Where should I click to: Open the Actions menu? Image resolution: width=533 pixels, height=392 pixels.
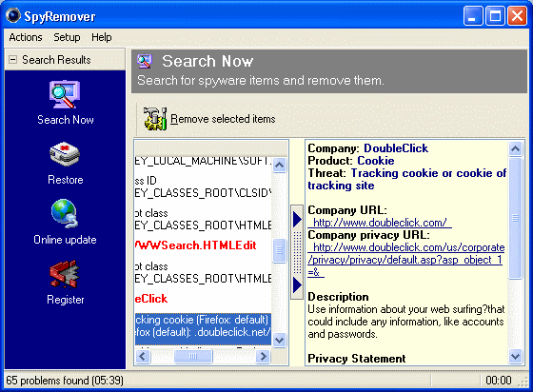(26, 37)
